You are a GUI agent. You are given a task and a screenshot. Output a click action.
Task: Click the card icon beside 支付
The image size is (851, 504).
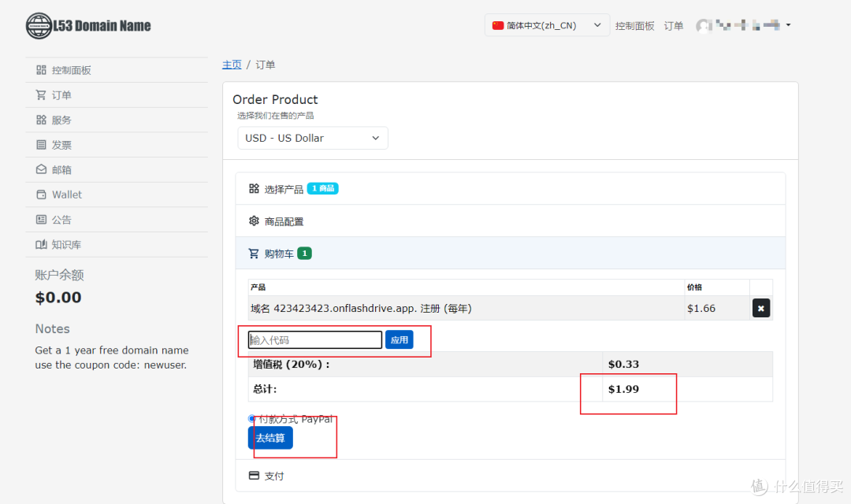pyautogui.click(x=254, y=475)
